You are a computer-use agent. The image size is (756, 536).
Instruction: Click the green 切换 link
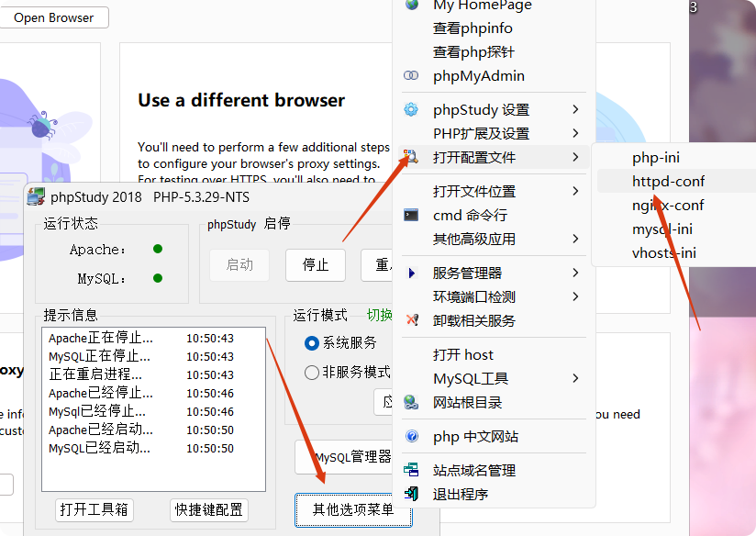tap(380, 315)
